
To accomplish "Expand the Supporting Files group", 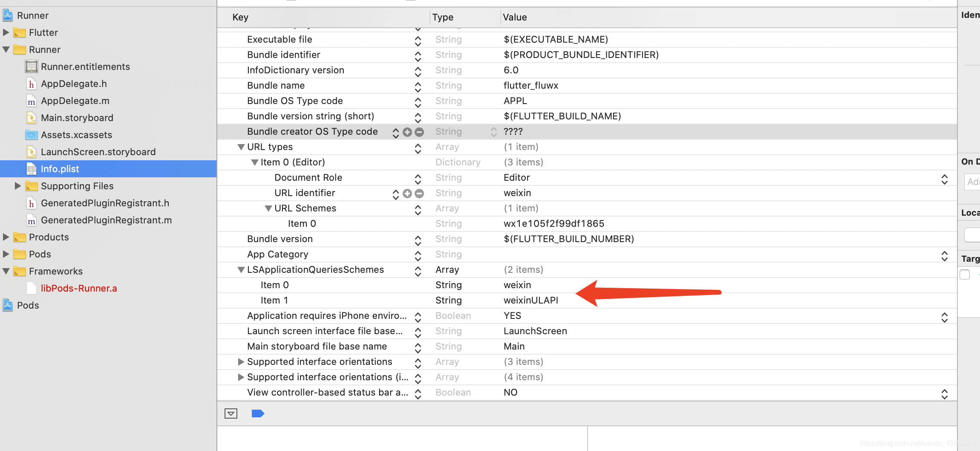I will [x=18, y=186].
